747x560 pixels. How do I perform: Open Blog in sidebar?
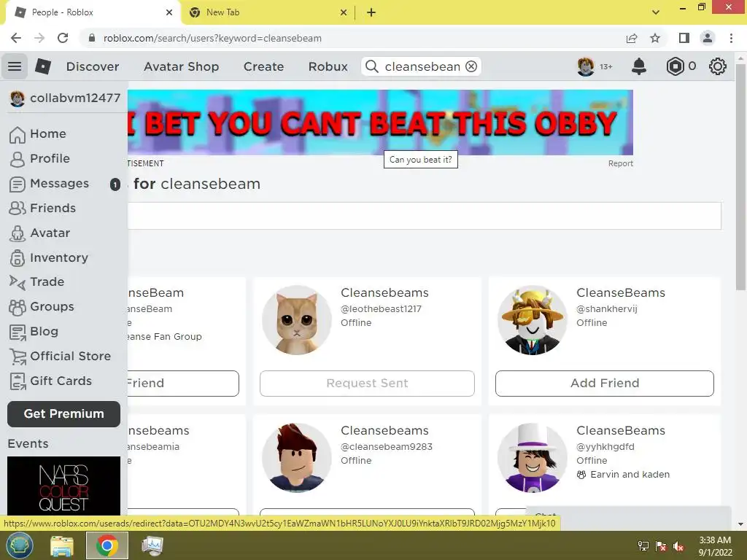34,332
